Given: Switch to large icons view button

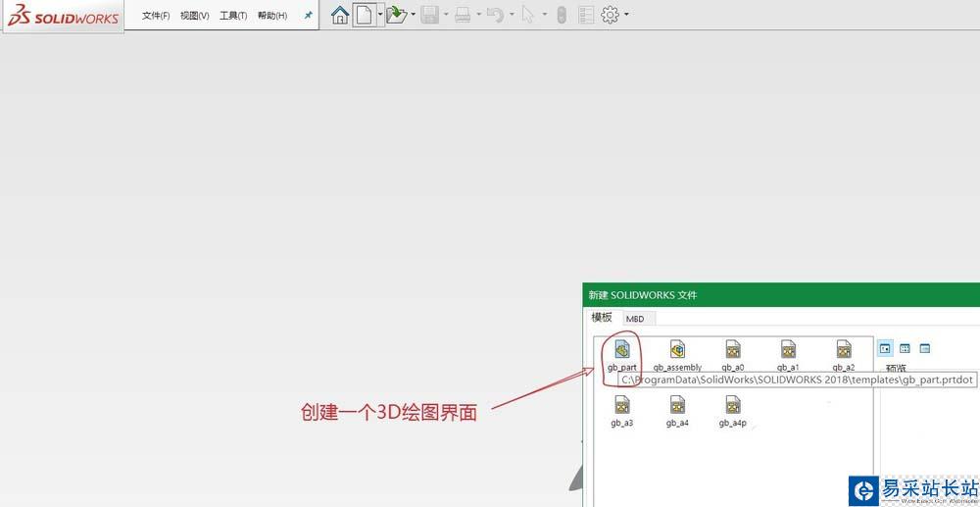Looking at the screenshot, I should (885, 348).
